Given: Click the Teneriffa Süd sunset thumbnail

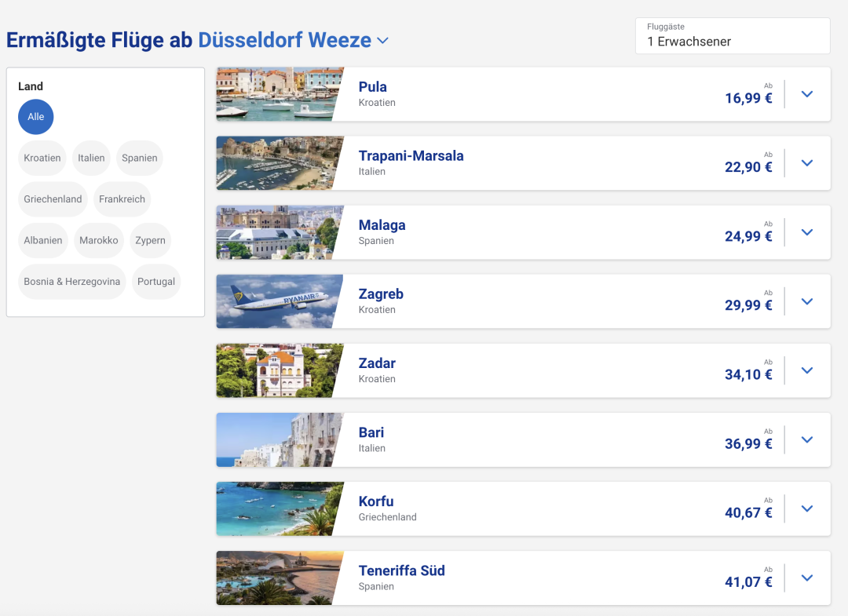Looking at the screenshot, I should click(280, 578).
